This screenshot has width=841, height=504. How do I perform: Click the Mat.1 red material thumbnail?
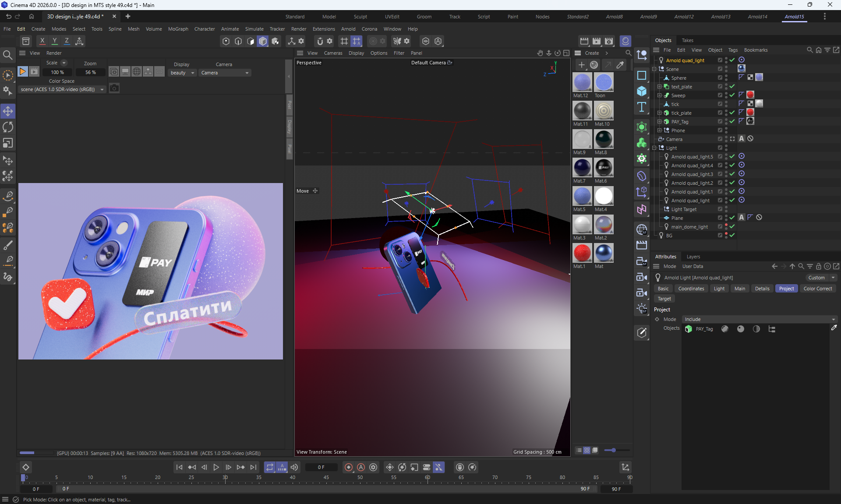[x=582, y=253]
